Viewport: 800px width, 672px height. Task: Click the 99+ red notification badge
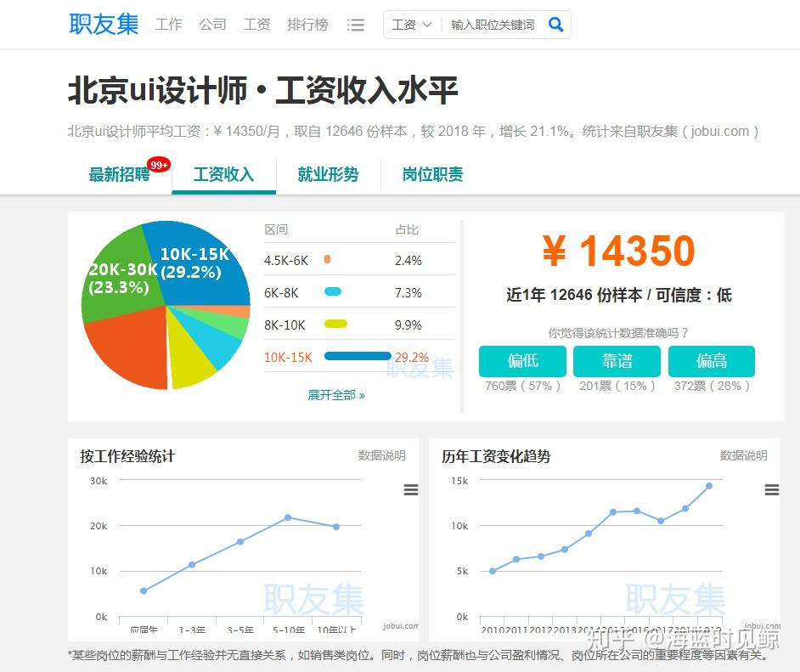[x=159, y=165]
